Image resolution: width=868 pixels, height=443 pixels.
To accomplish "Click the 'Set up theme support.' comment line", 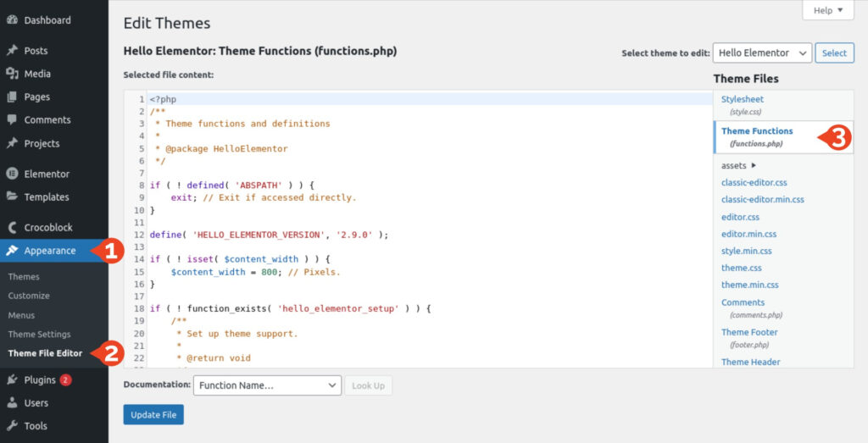I will point(237,334).
